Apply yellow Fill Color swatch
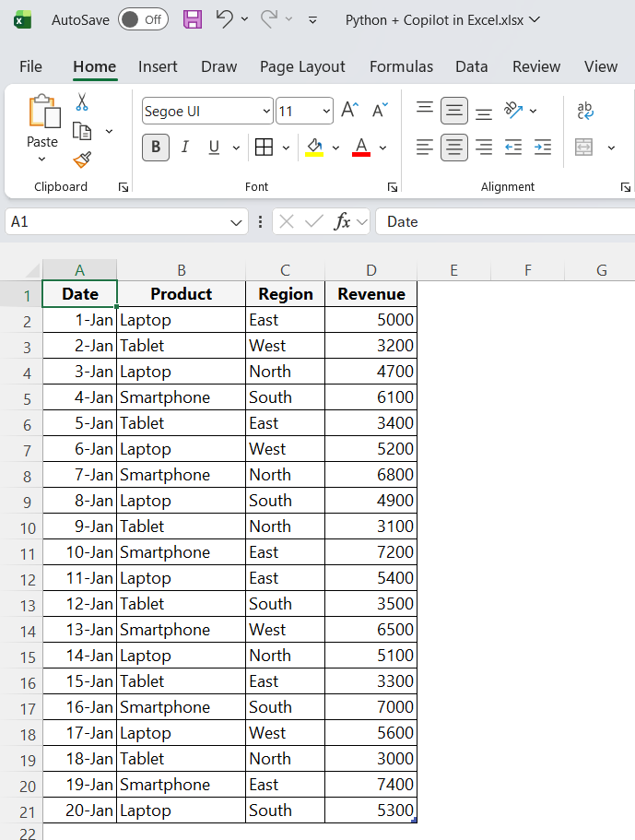Viewport: 635px width, 840px height. 314,147
